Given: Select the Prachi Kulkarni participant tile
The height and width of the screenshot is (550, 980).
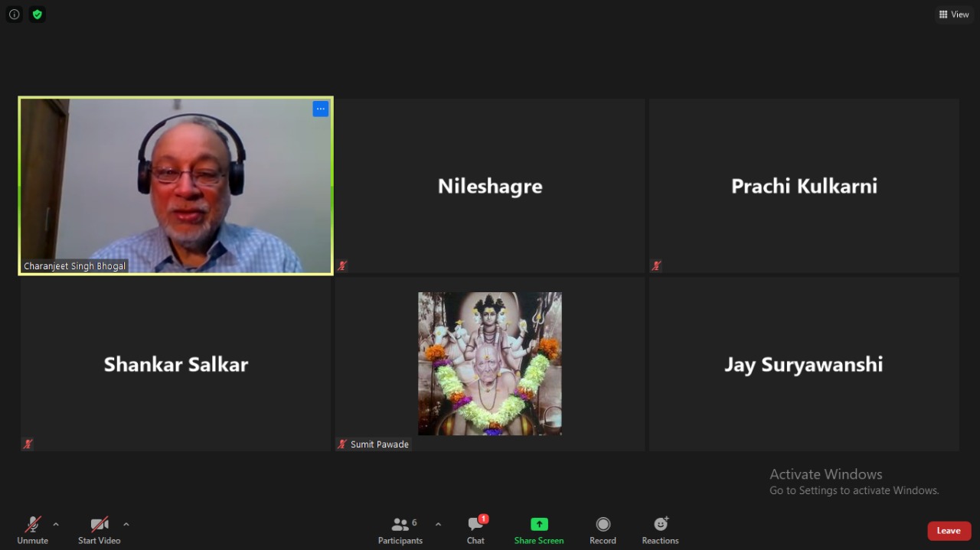Looking at the screenshot, I should tap(804, 185).
